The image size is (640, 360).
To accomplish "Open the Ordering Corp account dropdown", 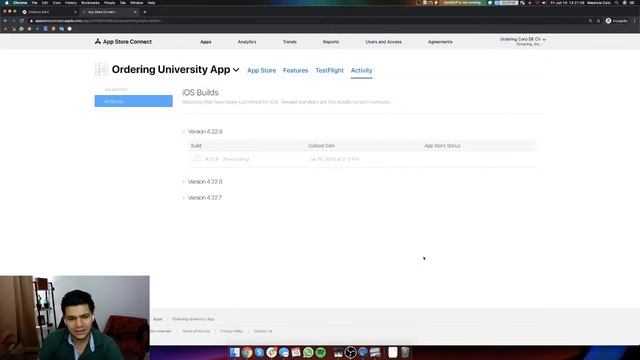I will click(x=523, y=41).
